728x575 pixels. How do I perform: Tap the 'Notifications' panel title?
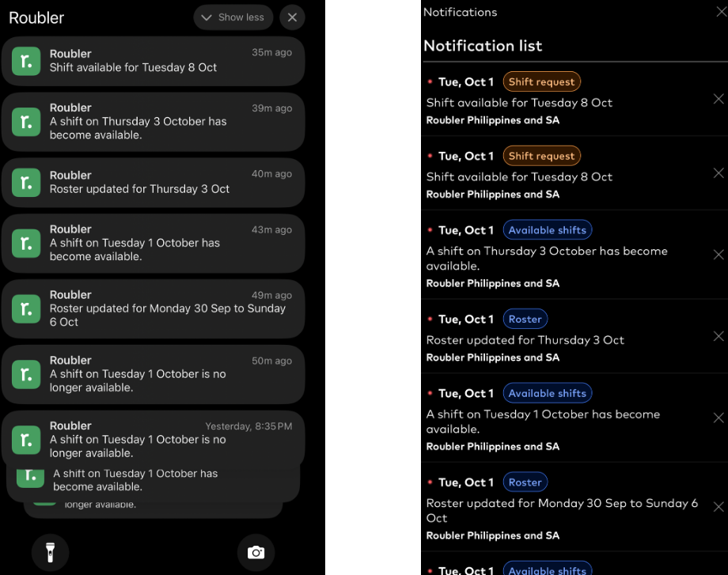click(x=460, y=13)
